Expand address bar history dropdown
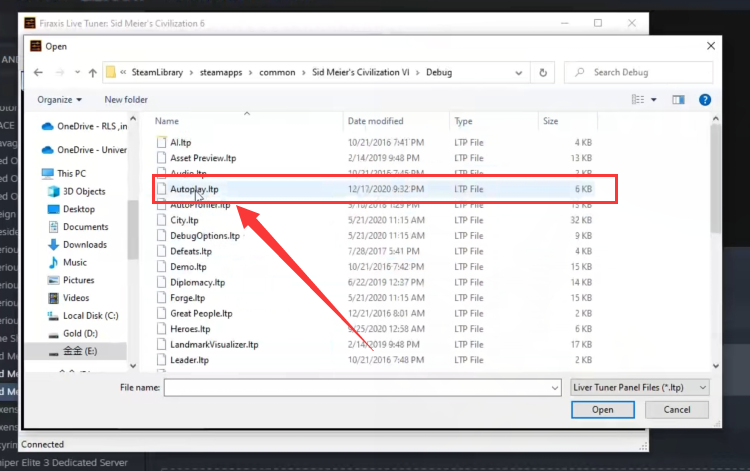750x471 pixels. (518, 73)
